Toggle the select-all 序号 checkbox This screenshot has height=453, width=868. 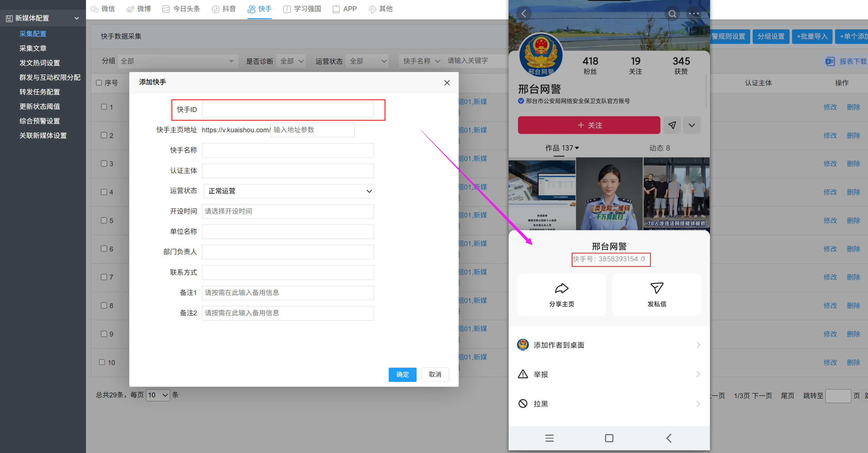tap(99, 83)
